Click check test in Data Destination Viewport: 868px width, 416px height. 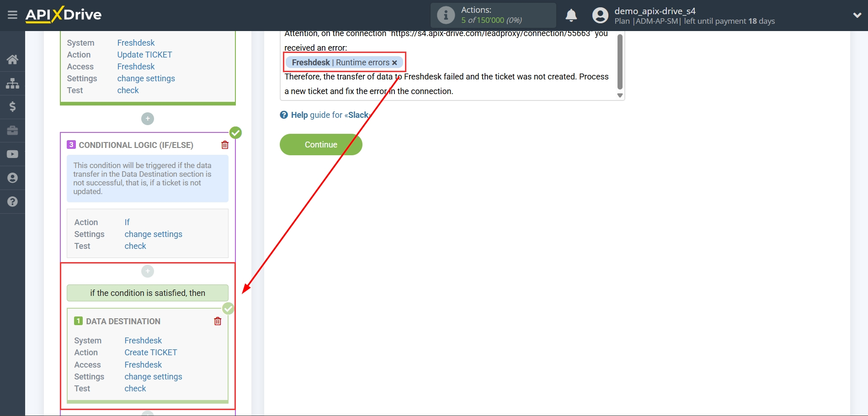pos(135,388)
